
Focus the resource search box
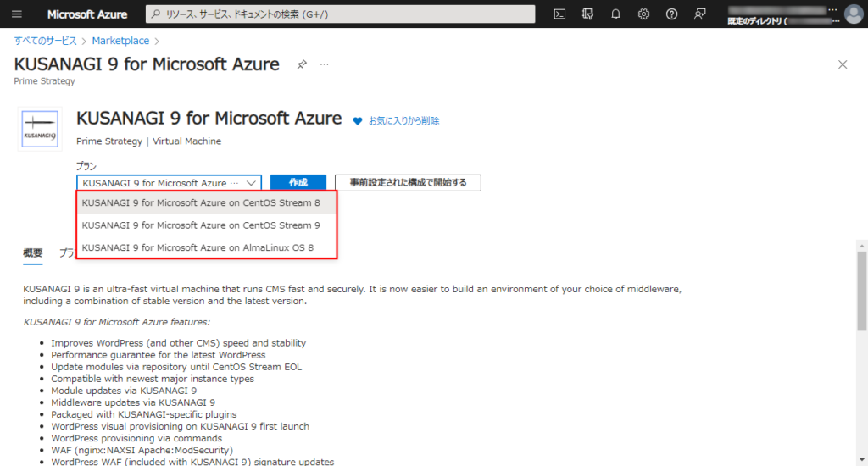pyautogui.click(x=341, y=14)
